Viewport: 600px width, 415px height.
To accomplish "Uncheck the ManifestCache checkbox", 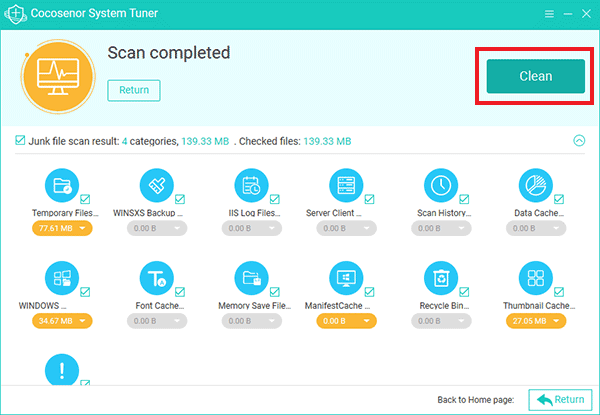I will tap(369, 292).
